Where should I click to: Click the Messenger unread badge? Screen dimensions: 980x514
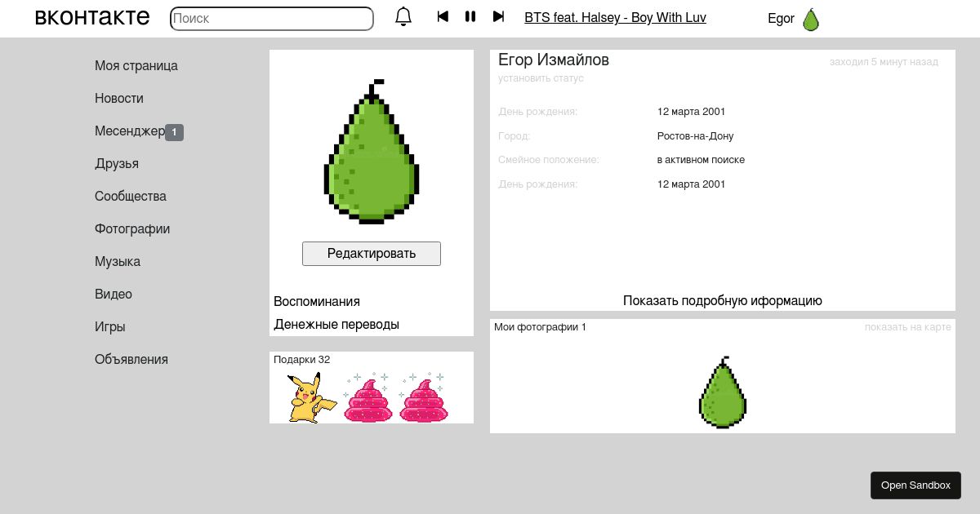click(x=174, y=132)
